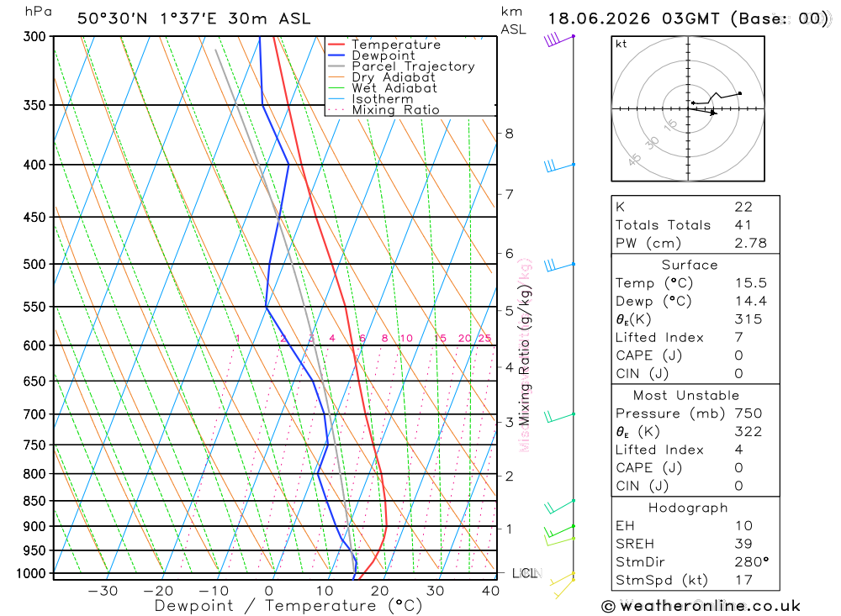
Task: Click the blue Dewpoint line swatch in legend
Action: click(x=336, y=55)
